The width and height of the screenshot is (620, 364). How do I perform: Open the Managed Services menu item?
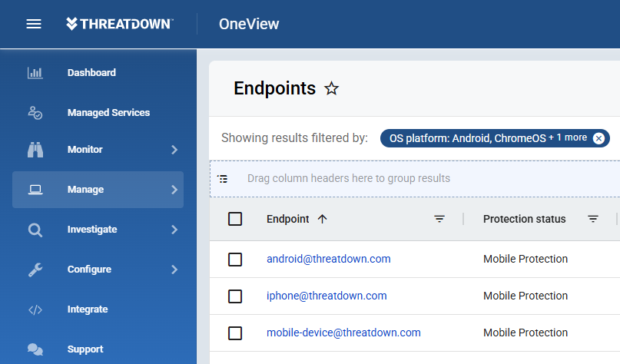(109, 113)
